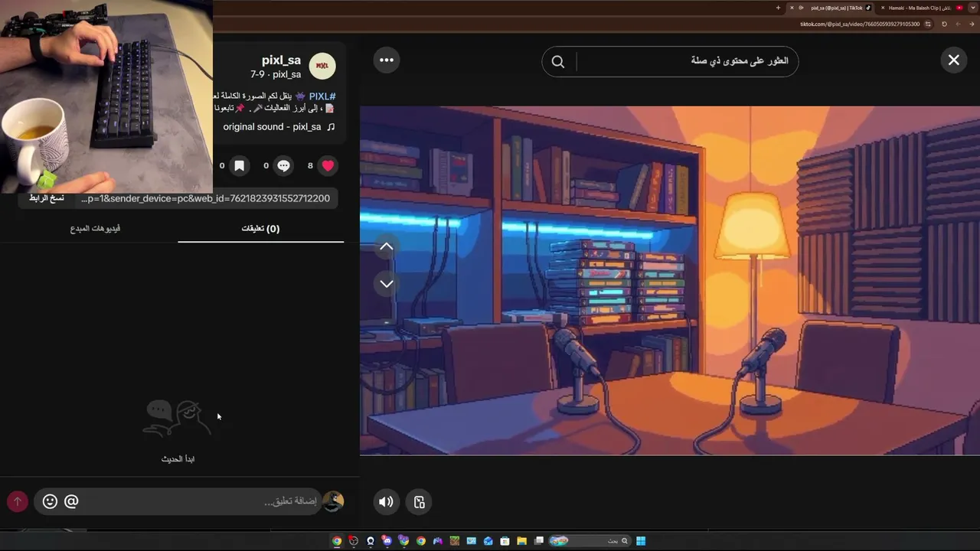Open the Discord app in the taskbar

387,541
